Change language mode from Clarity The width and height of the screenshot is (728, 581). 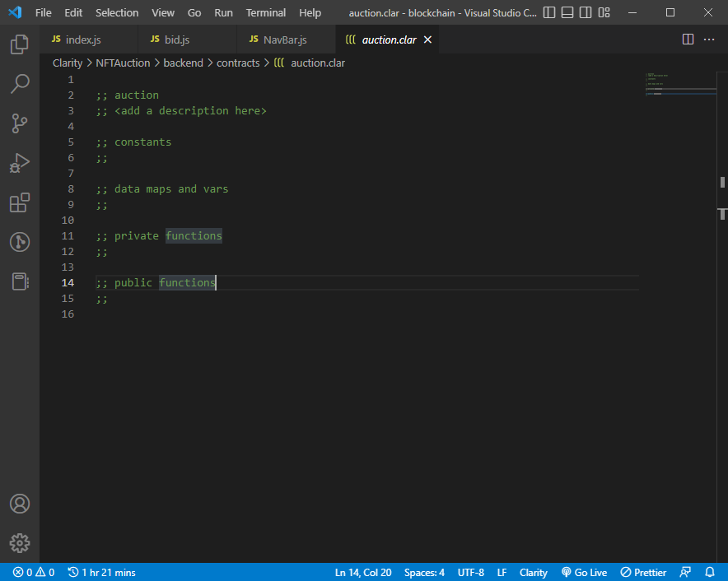click(x=533, y=572)
